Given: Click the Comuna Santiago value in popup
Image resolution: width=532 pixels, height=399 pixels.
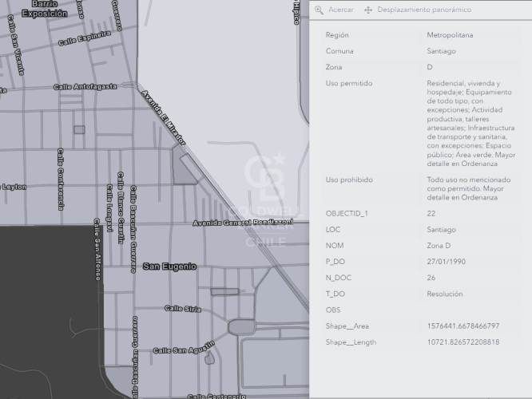Looking at the screenshot, I should 442,51.
